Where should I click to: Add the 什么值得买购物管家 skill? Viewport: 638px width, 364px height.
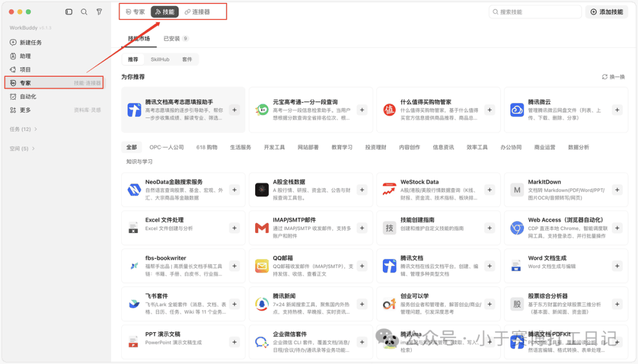pos(490,110)
